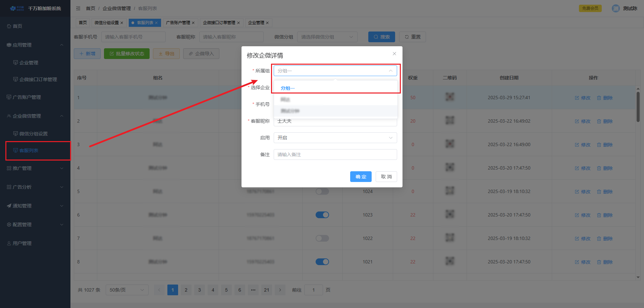The image size is (644, 308).
Task: Select 分组一 option in dropdown list
Action: (x=288, y=88)
